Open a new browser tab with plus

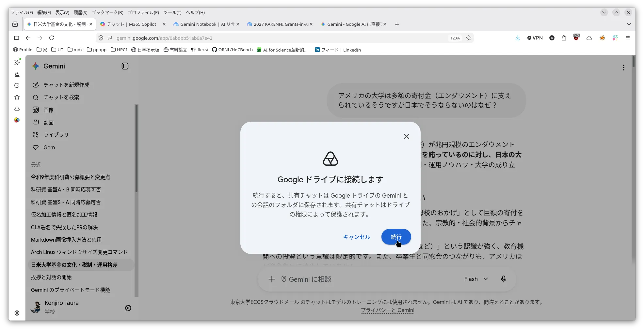(397, 24)
